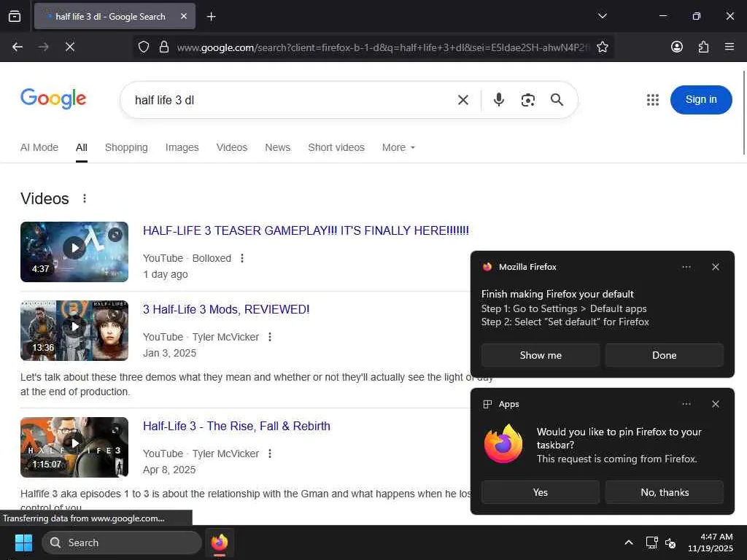Click the URL address field

pyautogui.click(x=382, y=47)
